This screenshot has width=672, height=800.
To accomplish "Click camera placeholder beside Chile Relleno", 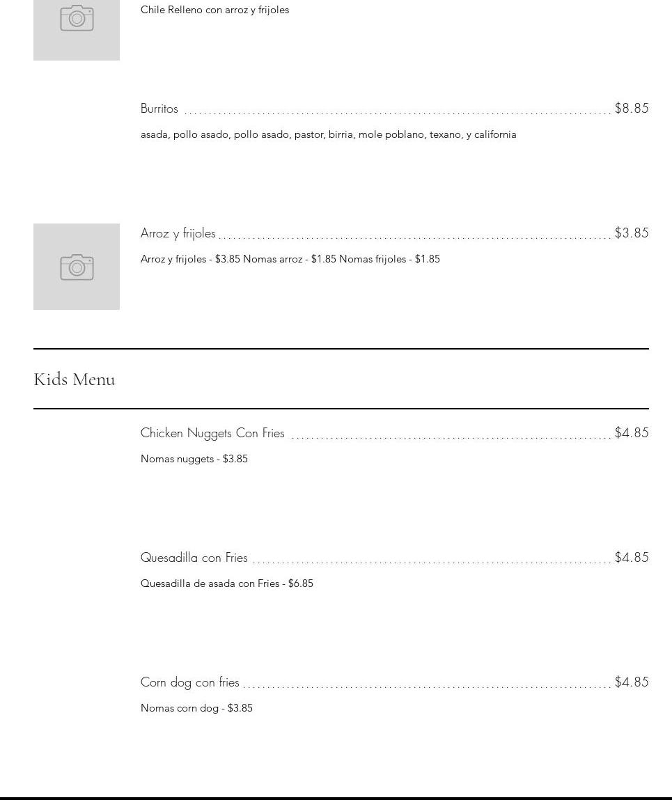I will [77, 21].
